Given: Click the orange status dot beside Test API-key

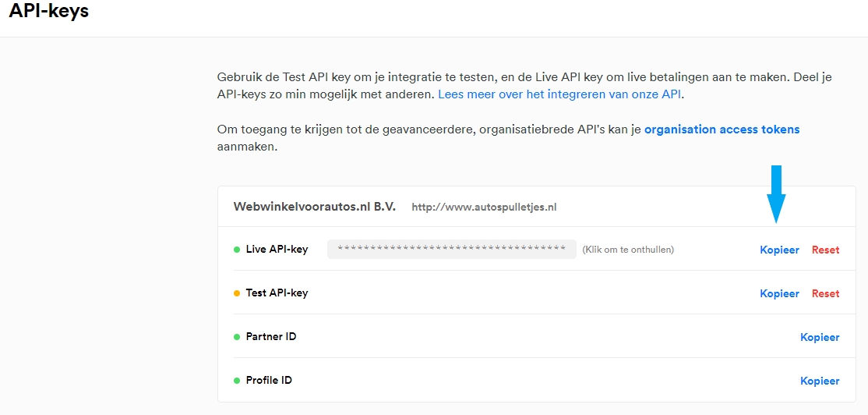Looking at the screenshot, I should 237,293.
